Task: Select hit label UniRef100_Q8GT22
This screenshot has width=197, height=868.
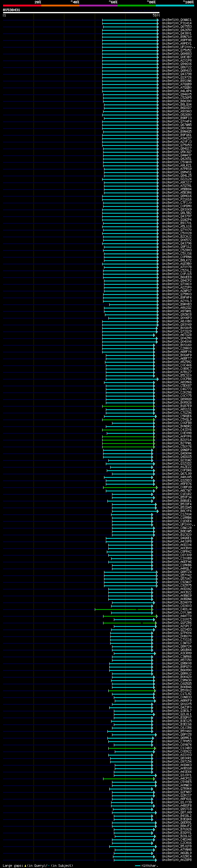Action: coord(177,67)
